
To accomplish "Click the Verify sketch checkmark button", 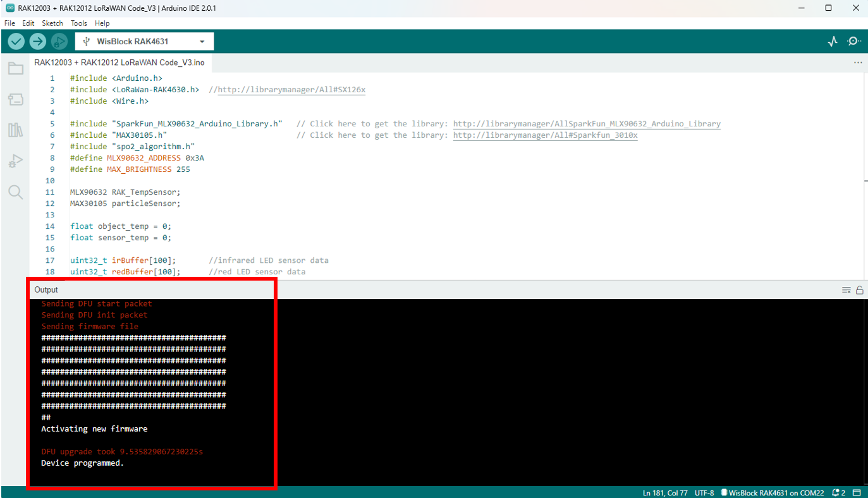I will tap(16, 41).
